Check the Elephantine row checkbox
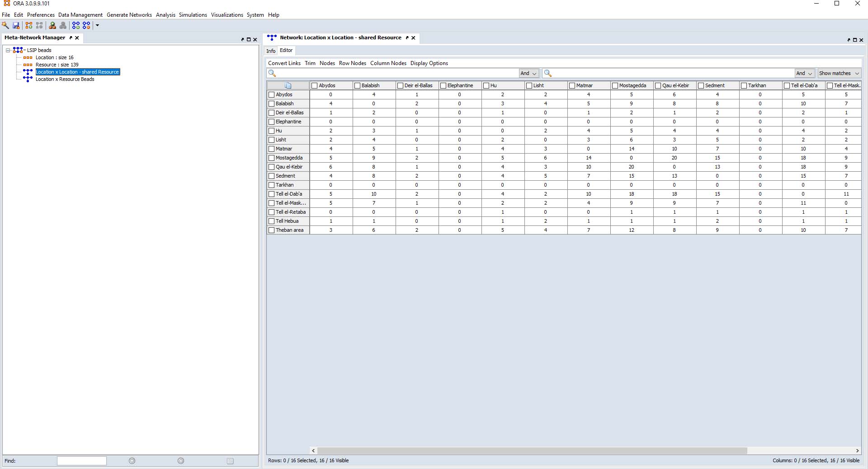Viewport: 868px width, 469px height. [272, 122]
